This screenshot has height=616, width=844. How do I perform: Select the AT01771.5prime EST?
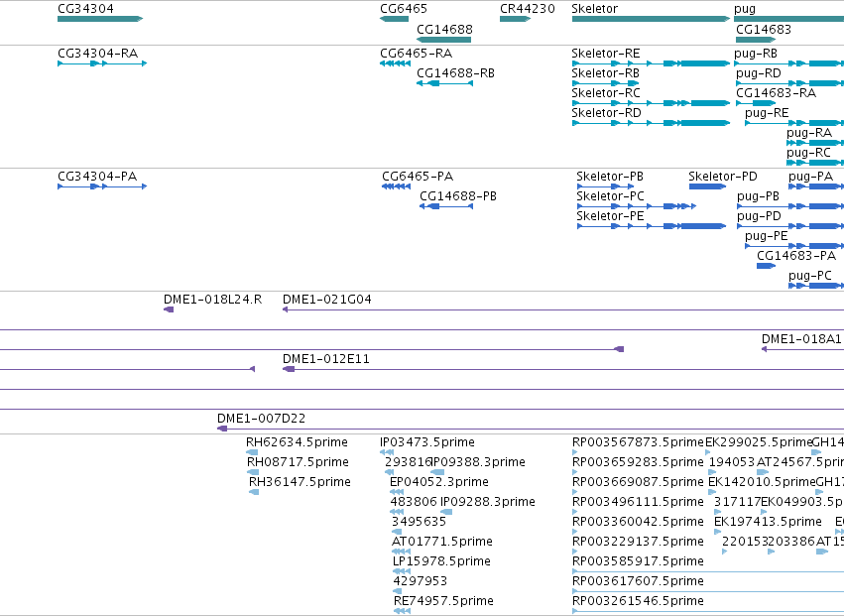click(401, 552)
